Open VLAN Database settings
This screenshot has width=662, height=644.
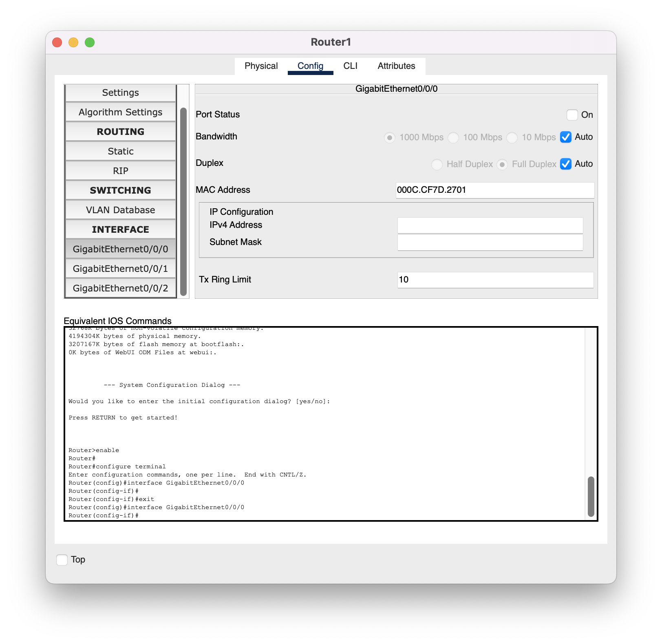pyautogui.click(x=121, y=210)
